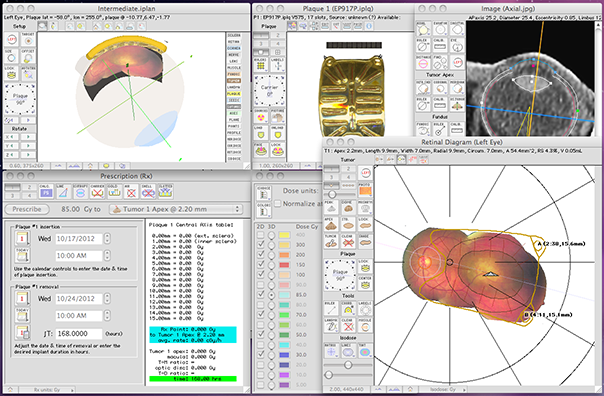The height and width of the screenshot is (396, 604).
Task: Click the OFFSET icon in Setup panel
Action: coord(28,57)
